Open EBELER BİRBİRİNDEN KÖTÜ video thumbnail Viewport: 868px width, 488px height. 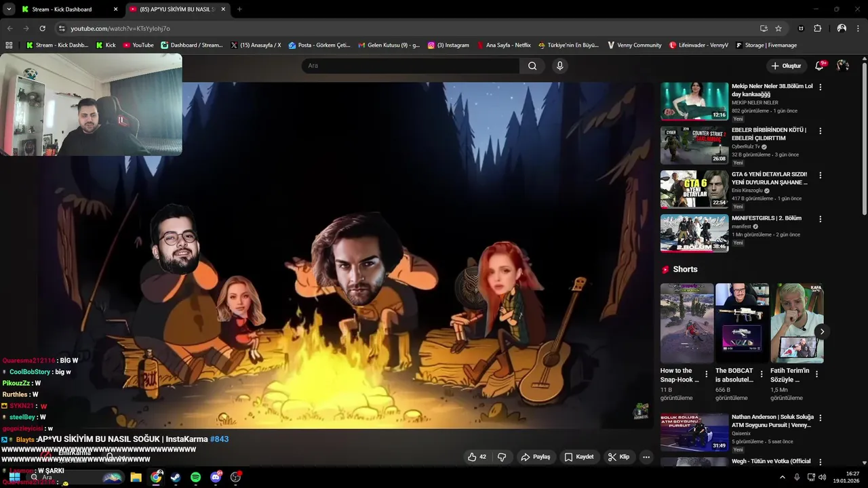[694, 145]
